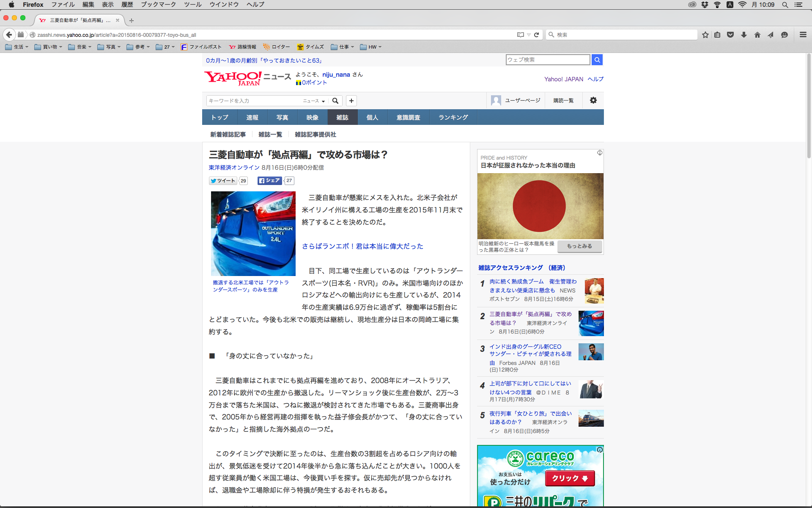Click the page vertical scrollbar

809,106
